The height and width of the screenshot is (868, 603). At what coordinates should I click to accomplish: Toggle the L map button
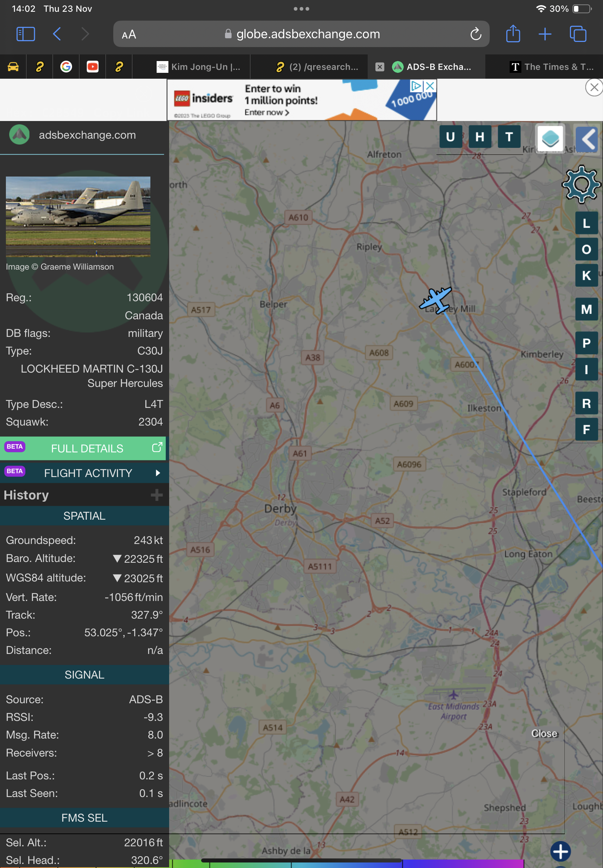coord(586,223)
